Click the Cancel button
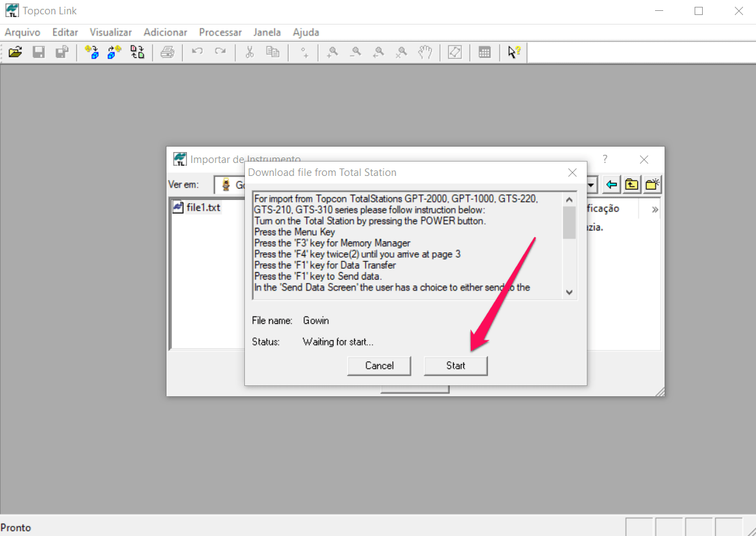The width and height of the screenshot is (756, 536). pyautogui.click(x=379, y=366)
